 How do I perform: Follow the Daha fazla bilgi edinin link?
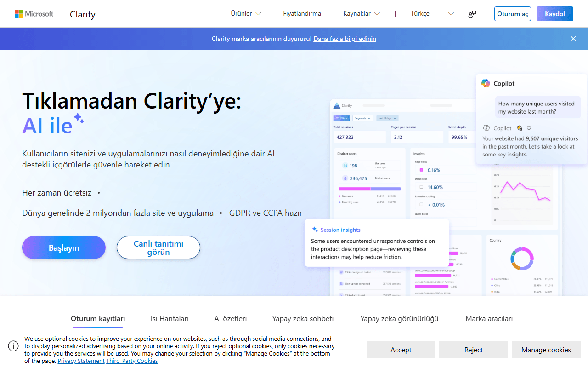(345, 39)
